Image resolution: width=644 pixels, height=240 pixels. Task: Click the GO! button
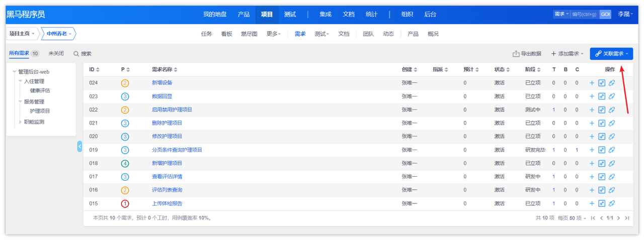tap(605, 14)
